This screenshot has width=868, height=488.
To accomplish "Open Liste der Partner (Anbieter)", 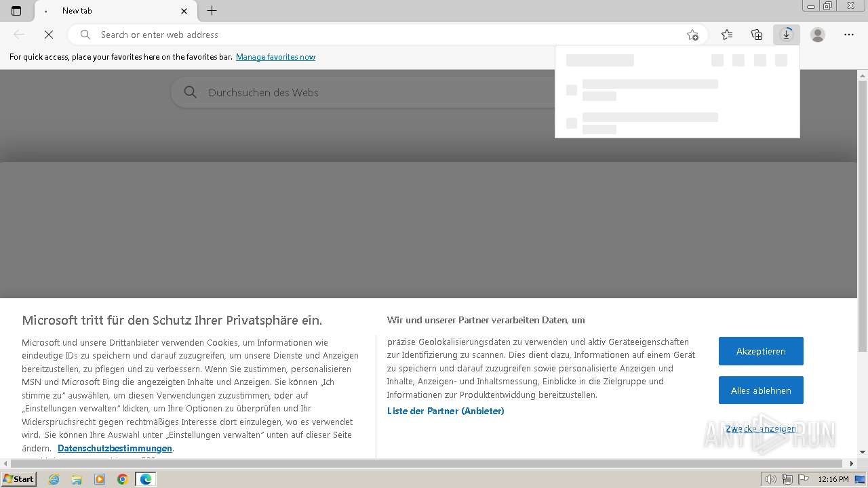I will pos(446,411).
